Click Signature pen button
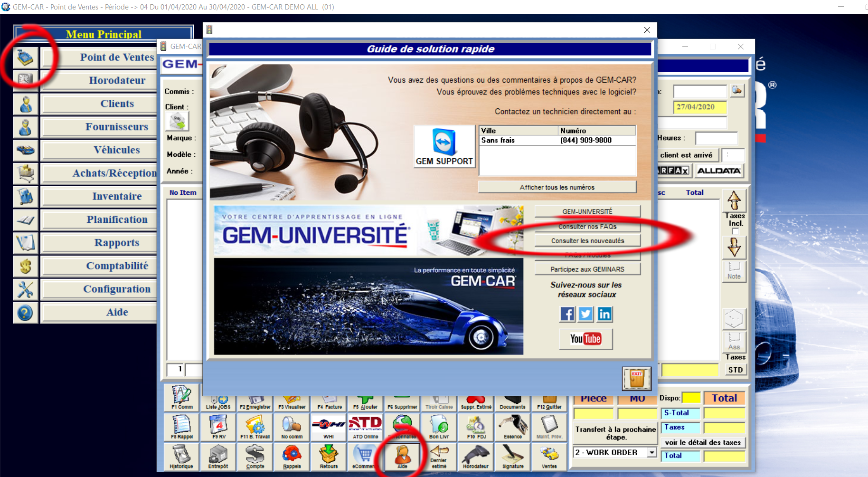 (512, 457)
